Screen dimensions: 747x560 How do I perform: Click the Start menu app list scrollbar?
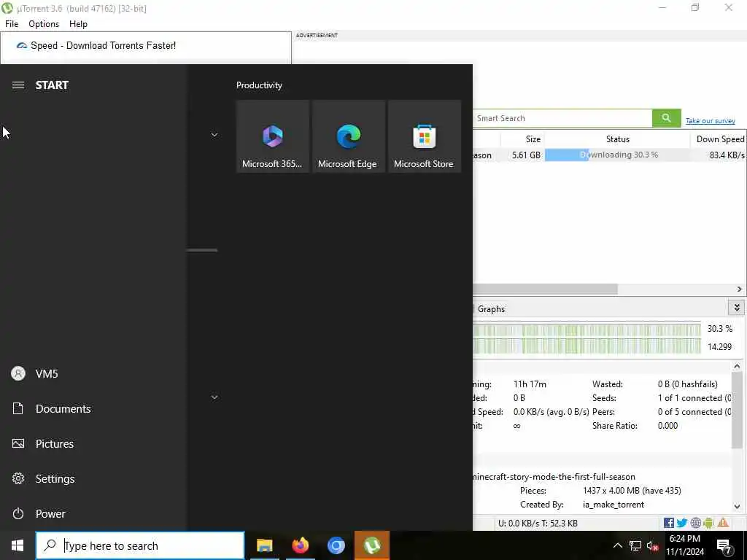pos(202,250)
